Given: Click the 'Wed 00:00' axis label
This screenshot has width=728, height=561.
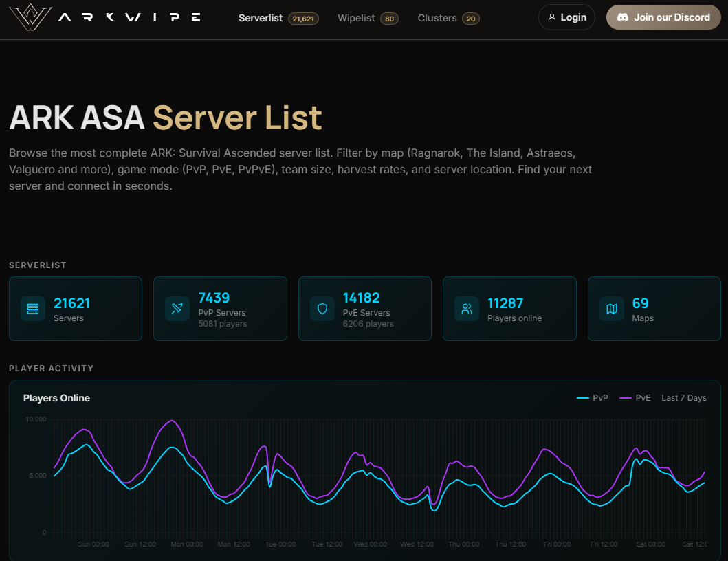Looking at the screenshot, I should [370, 544].
